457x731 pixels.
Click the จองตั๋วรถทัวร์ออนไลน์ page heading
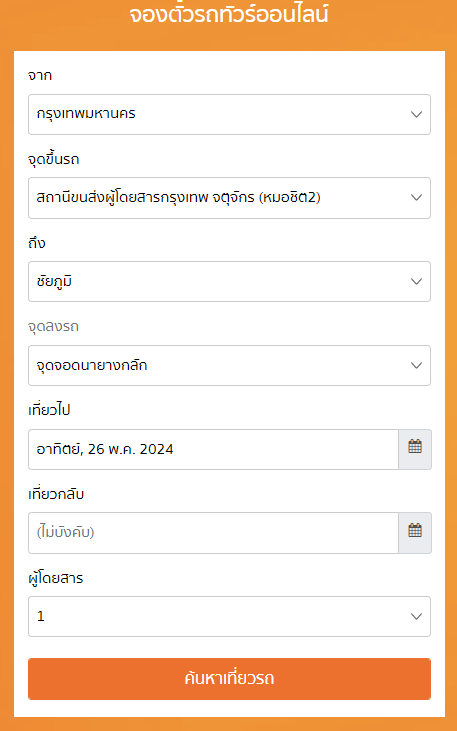tap(229, 13)
